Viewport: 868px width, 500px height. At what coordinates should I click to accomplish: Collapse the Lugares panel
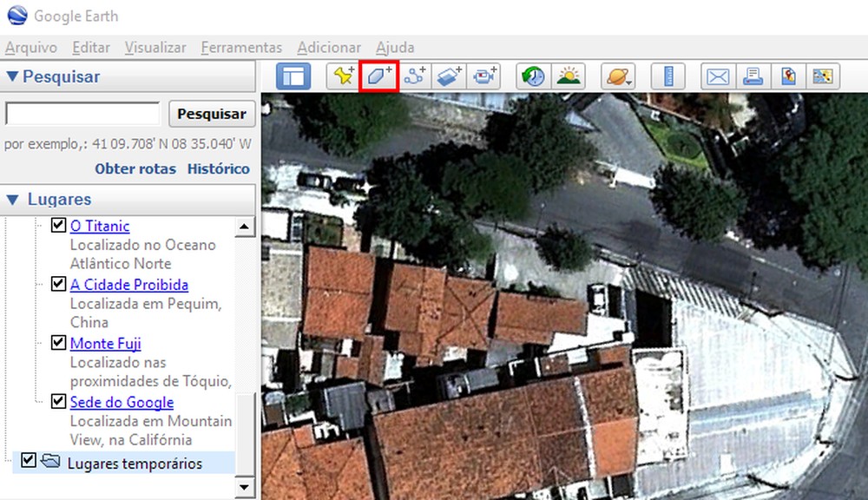coord(10,199)
